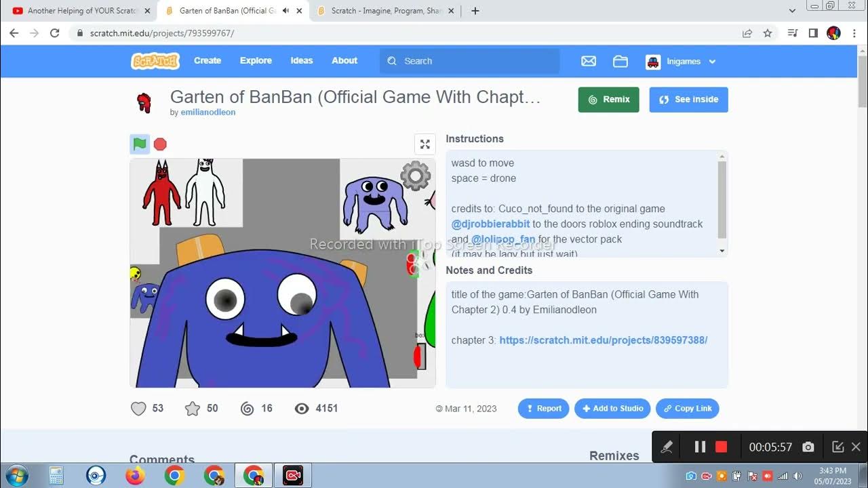The width and height of the screenshot is (868, 488).
Task: Open the Ideas menu item
Action: pos(302,60)
